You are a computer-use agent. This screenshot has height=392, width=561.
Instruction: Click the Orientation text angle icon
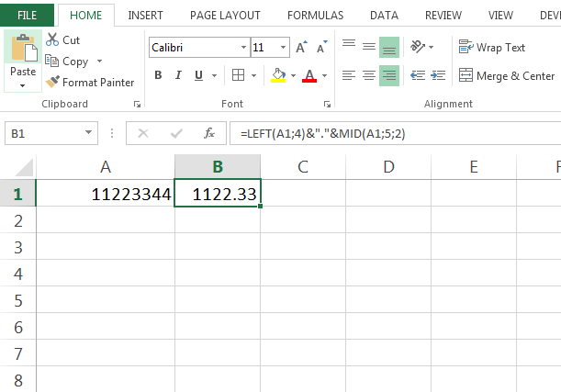pos(417,47)
